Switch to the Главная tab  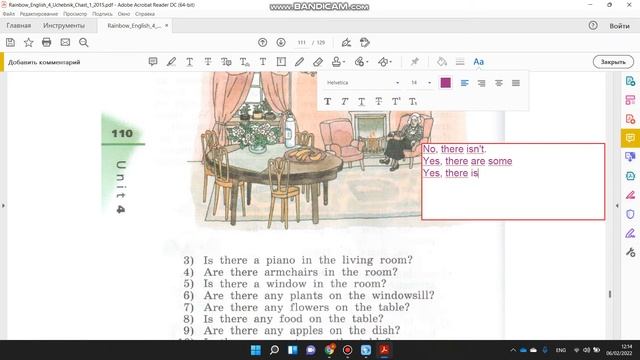[x=19, y=26]
